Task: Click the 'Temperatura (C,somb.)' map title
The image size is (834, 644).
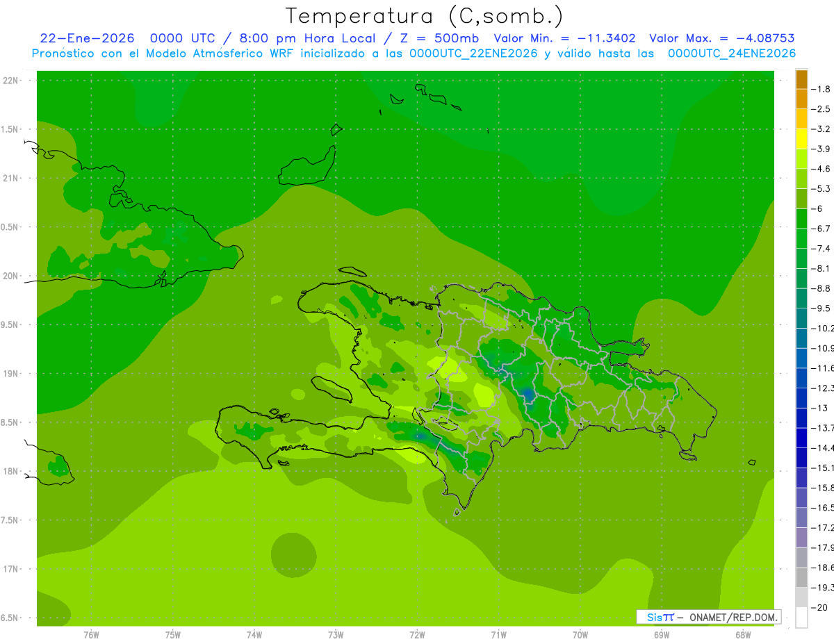Action: (x=424, y=16)
